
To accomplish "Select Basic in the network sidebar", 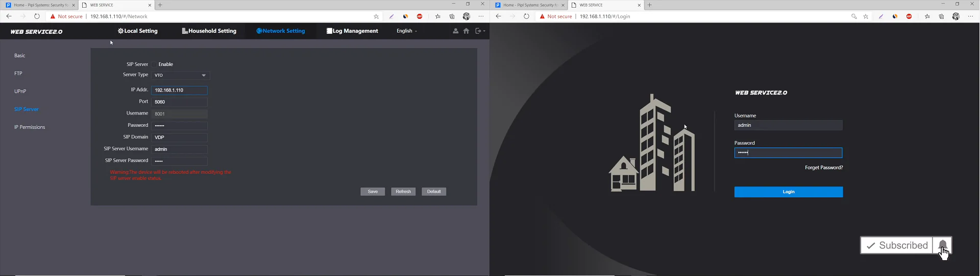I will (20, 56).
